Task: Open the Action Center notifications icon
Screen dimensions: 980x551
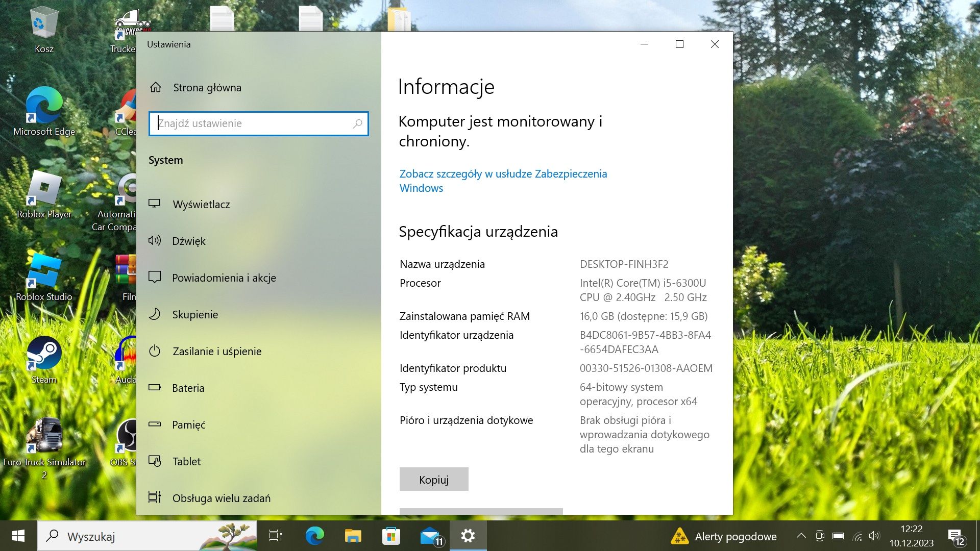Action: [x=956, y=536]
